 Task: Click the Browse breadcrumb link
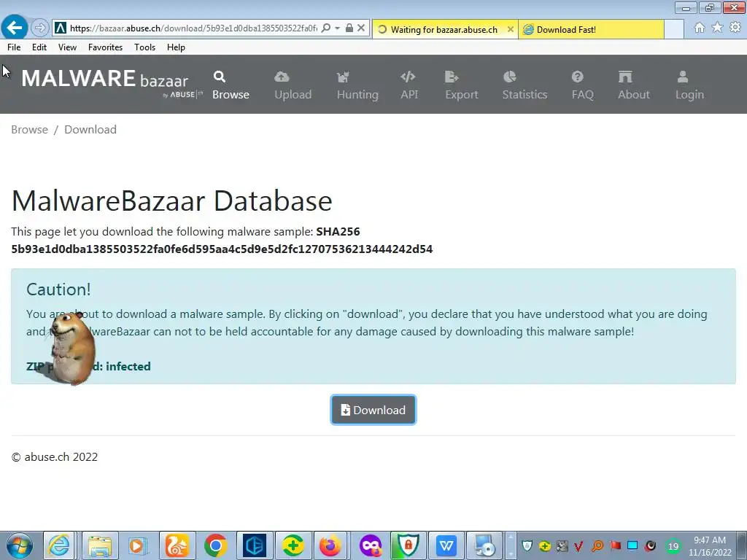pyautogui.click(x=29, y=130)
